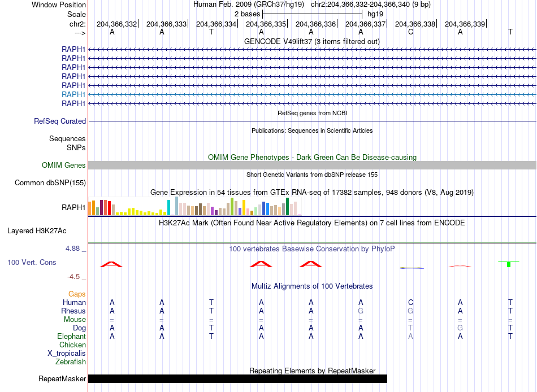Select coordinate label 204,366,333

point(166,24)
